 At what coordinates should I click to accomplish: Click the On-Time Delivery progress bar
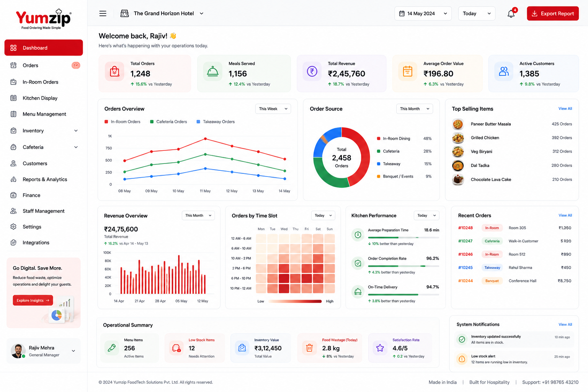[x=403, y=295]
